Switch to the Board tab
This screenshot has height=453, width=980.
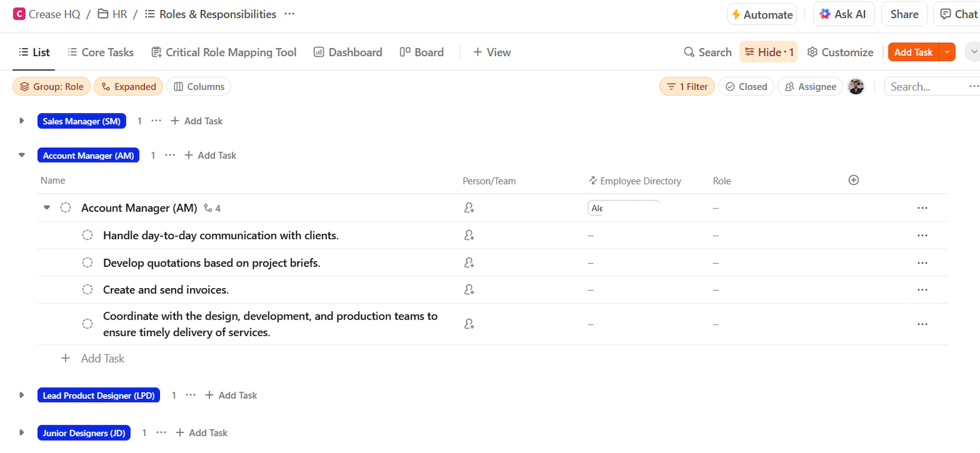point(422,52)
